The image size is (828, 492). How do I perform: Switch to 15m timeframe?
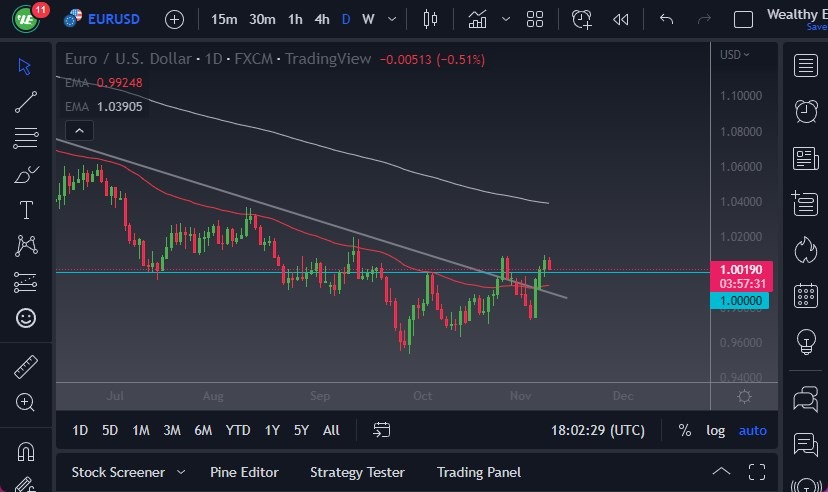click(224, 20)
